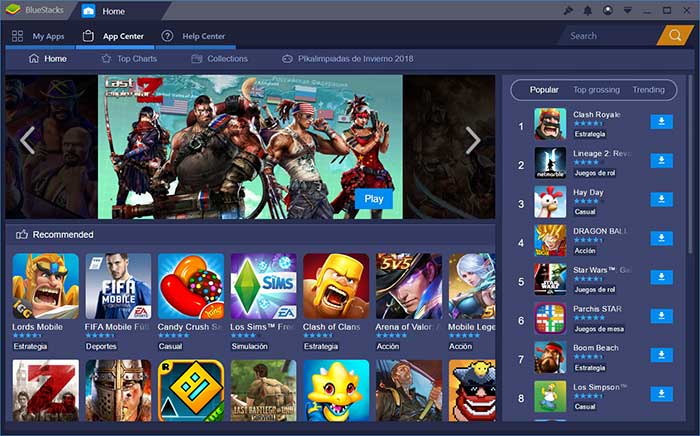Click the Search input field
This screenshot has width=700, height=436.
pyautogui.click(x=608, y=36)
